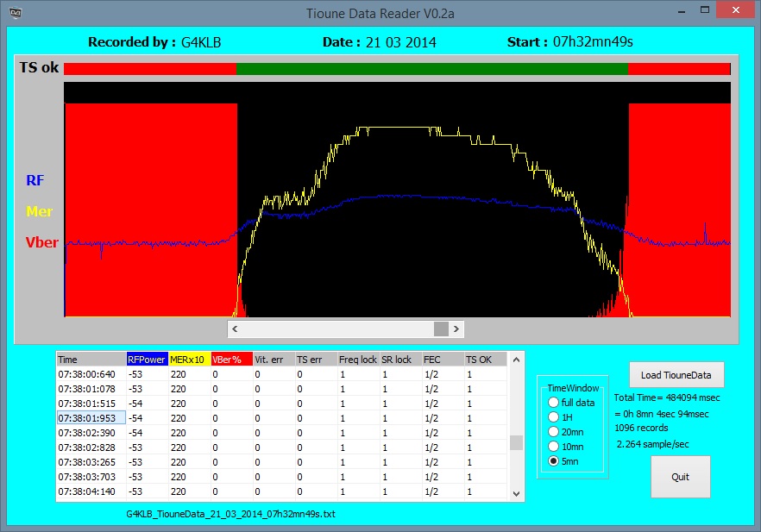761x532 pixels.
Task: Select the 07:38:04:140 time cell
Action: tap(91, 491)
